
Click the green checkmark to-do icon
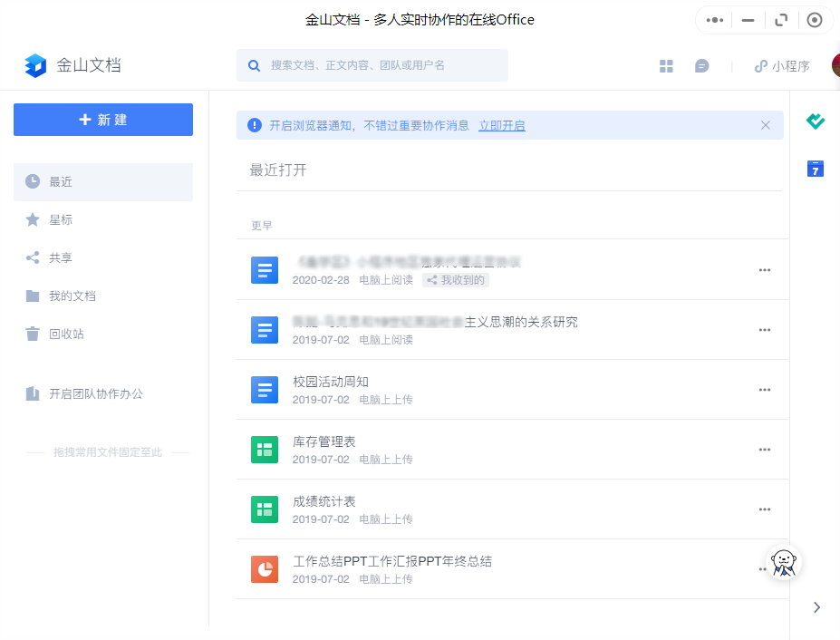click(816, 121)
